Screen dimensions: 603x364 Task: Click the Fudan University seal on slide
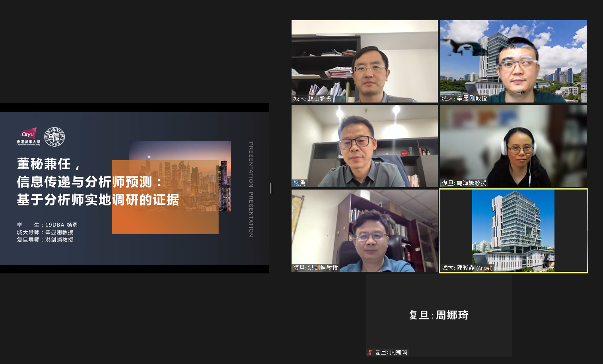click(54, 137)
